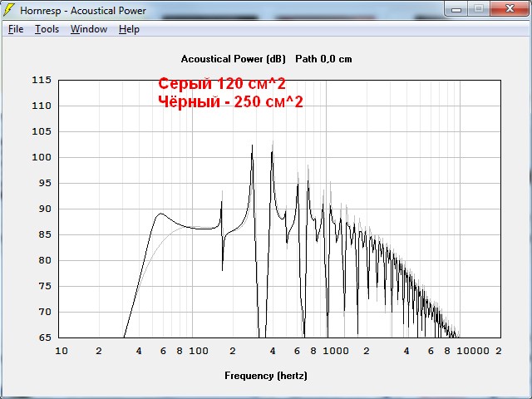Click the window title 'Hornresp - Acoustical Power'

(x=83, y=11)
